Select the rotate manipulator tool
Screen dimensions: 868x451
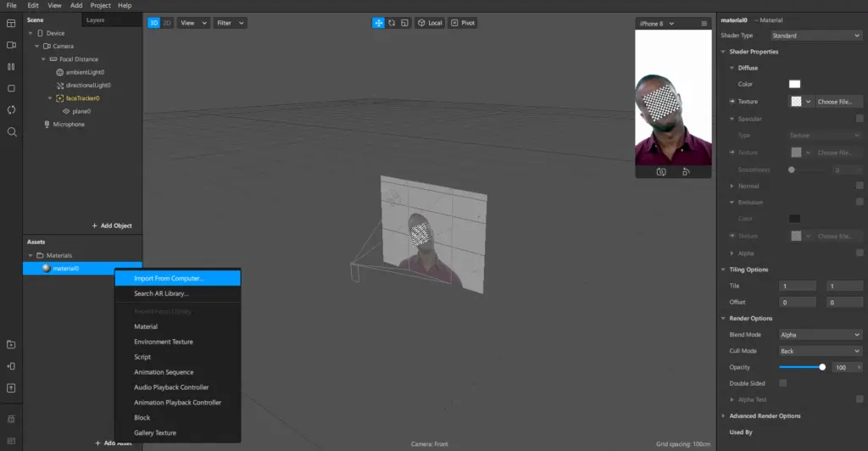[x=392, y=23]
